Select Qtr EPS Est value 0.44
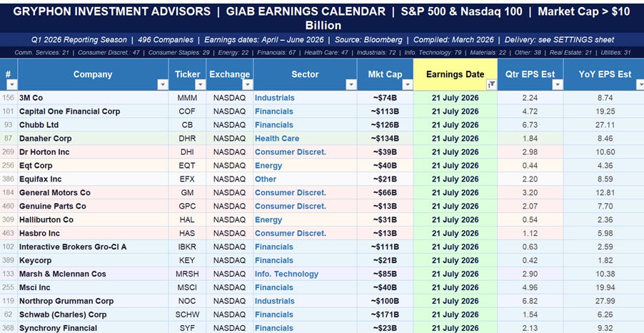644x333 pixels. pyautogui.click(x=530, y=166)
